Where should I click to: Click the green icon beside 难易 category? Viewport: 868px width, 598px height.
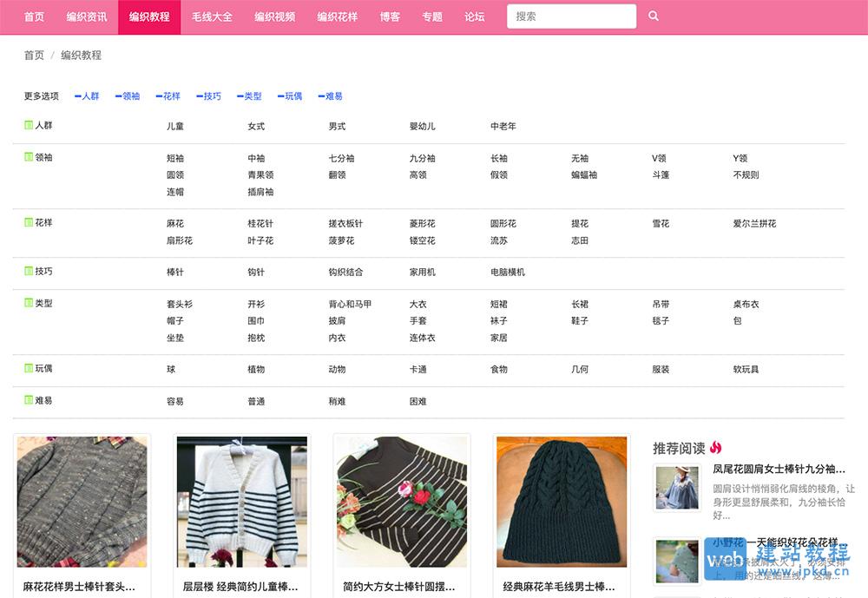click(27, 401)
